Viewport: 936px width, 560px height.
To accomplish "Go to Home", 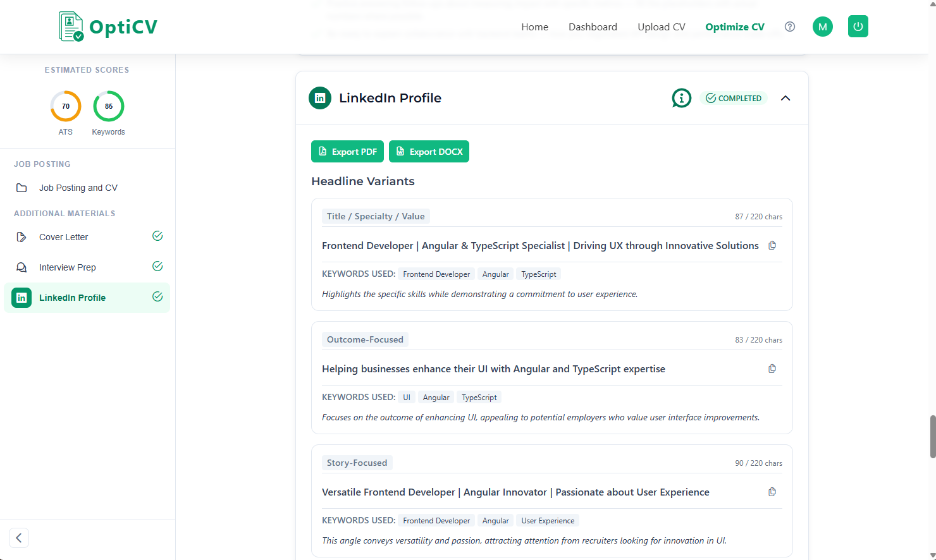I will pyautogui.click(x=534, y=27).
